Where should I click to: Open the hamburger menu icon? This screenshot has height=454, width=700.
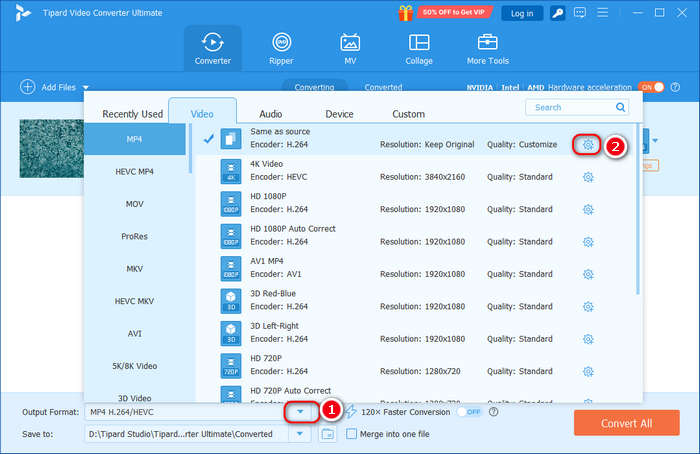pyautogui.click(x=603, y=12)
